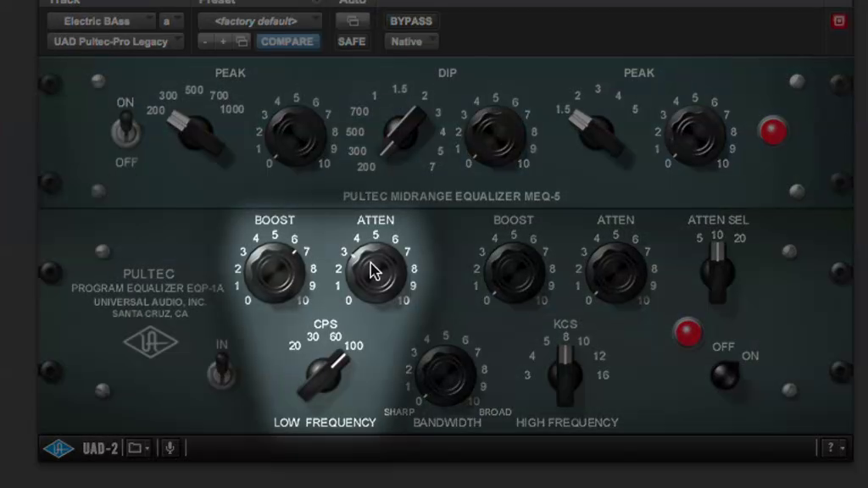
Task: Click the previous preset minus button
Action: click(x=205, y=42)
